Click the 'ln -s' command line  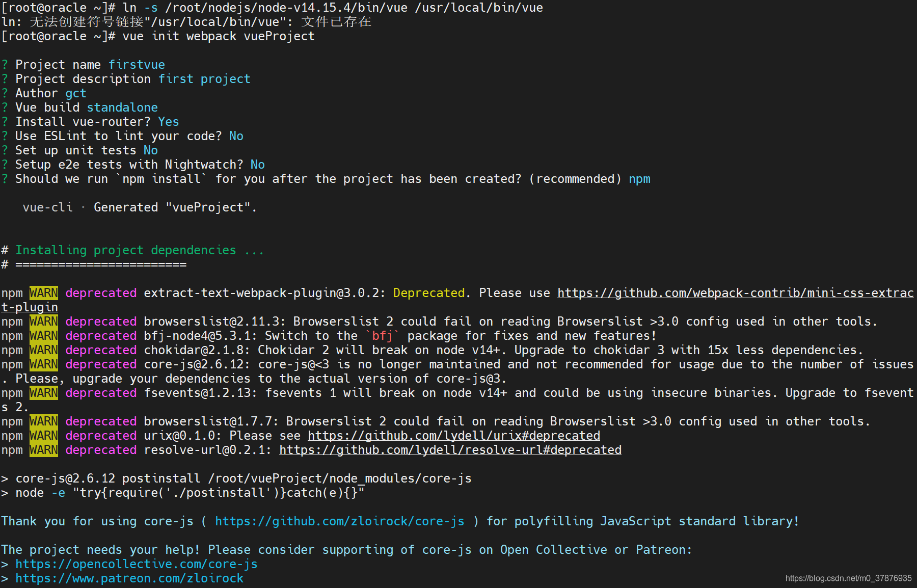[x=333, y=8]
